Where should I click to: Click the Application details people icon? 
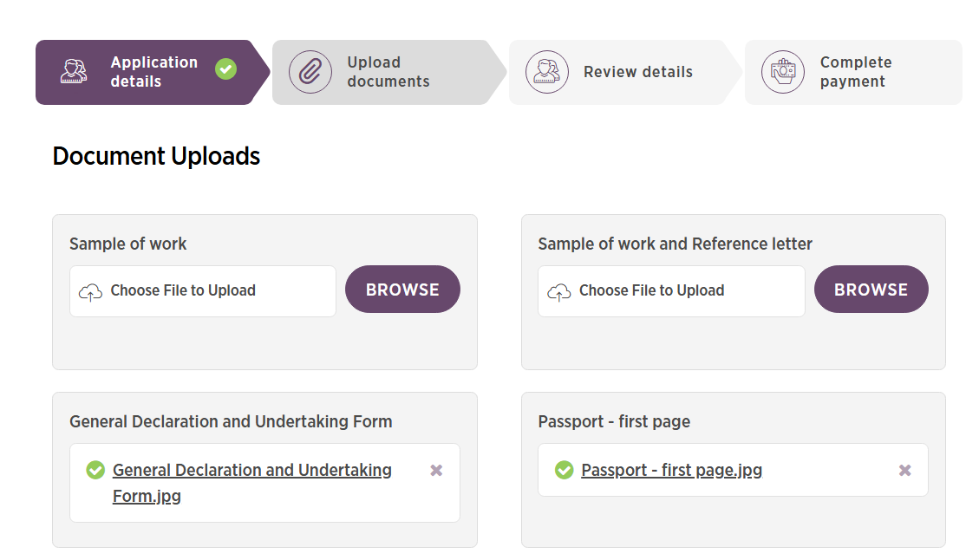[74, 72]
